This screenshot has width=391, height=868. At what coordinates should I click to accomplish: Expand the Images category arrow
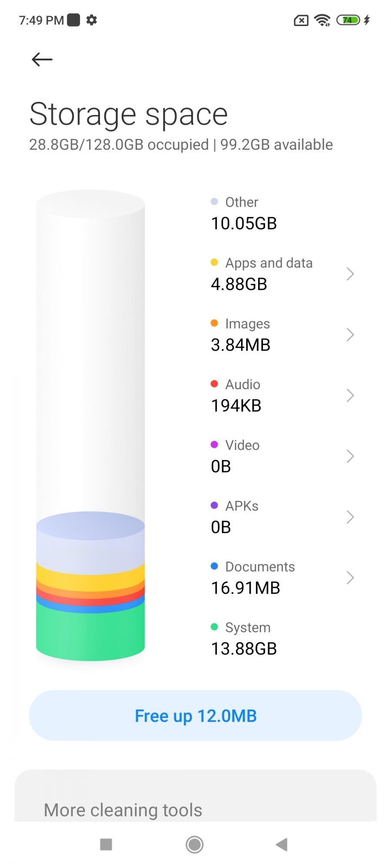350,335
